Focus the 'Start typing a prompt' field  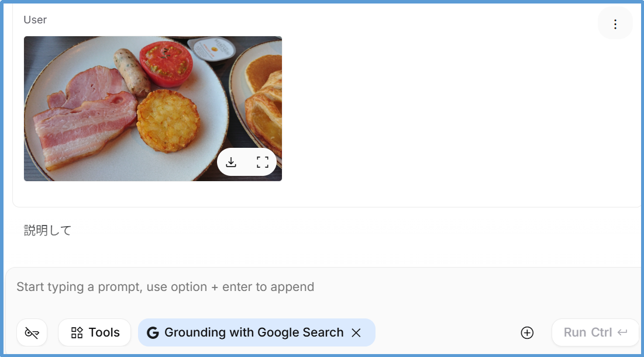pos(292,287)
